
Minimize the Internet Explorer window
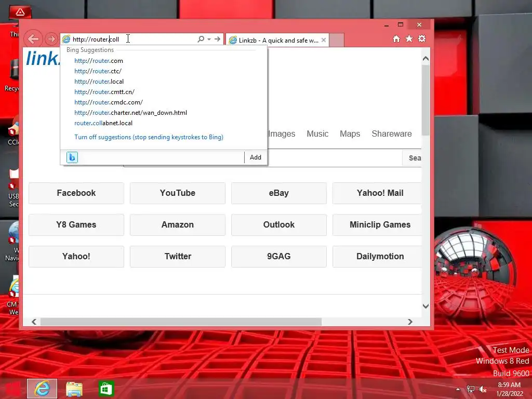[387, 25]
